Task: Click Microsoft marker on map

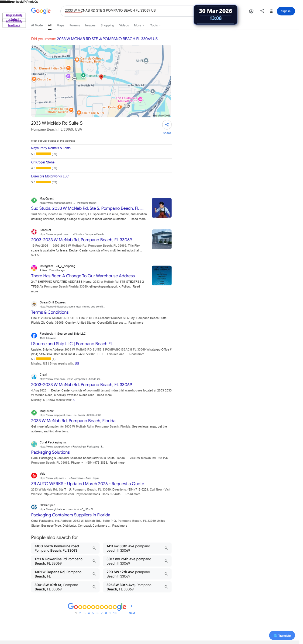Action: 153,92
